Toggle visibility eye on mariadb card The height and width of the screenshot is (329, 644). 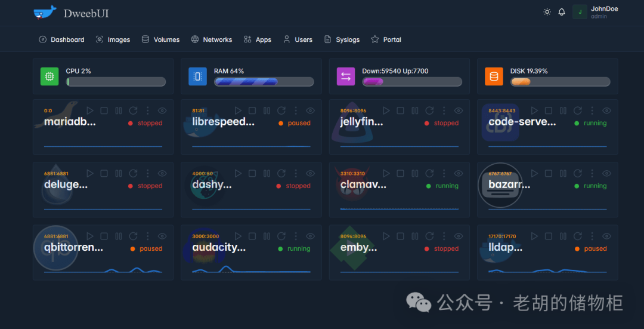(162, 110)
